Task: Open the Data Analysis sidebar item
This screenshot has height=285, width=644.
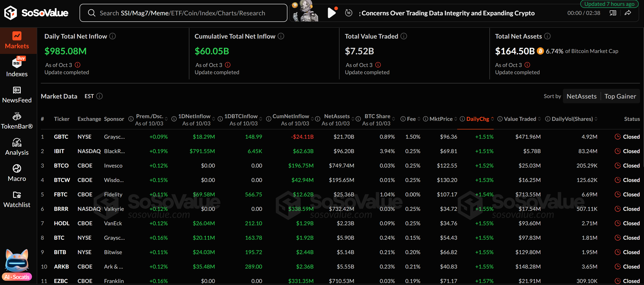Action: pos(17,147)
